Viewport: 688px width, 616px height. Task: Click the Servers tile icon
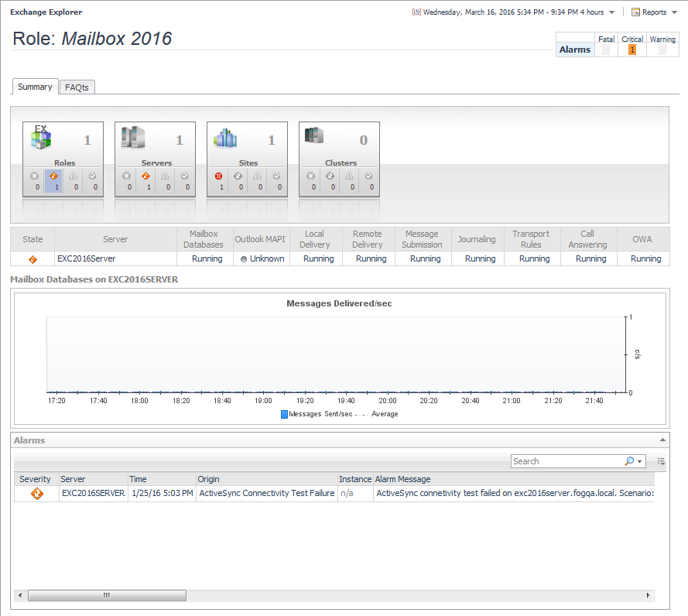(132, 138)
